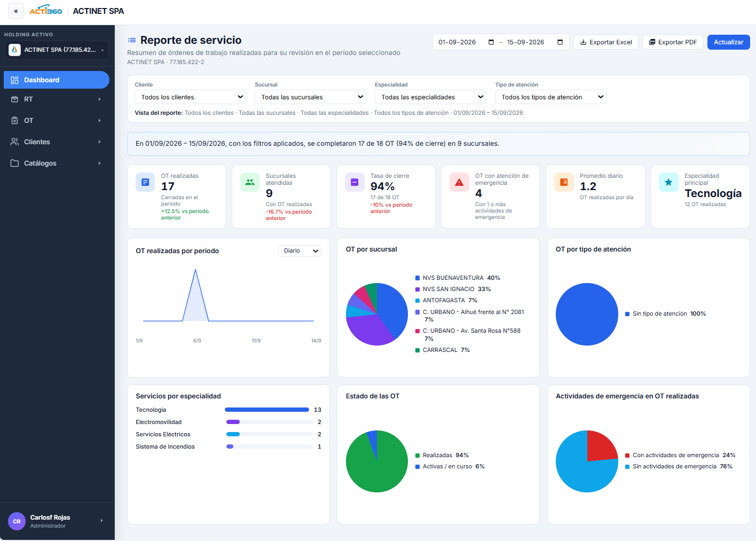Click the Especialidad principal star icon
Screen dimensions: 756x541
pos(668,182)
